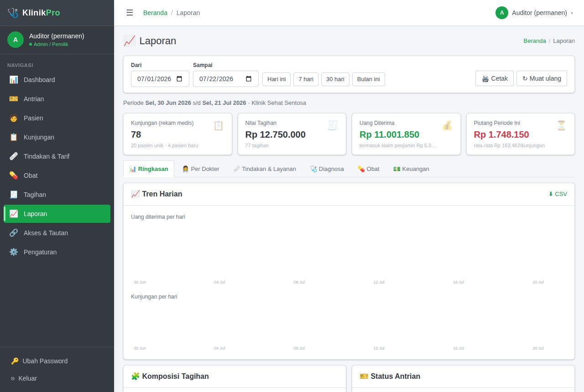The image size is (584, 392).
Task: Click Beranda link in top breadcrumb
Action: coord(155,13)
